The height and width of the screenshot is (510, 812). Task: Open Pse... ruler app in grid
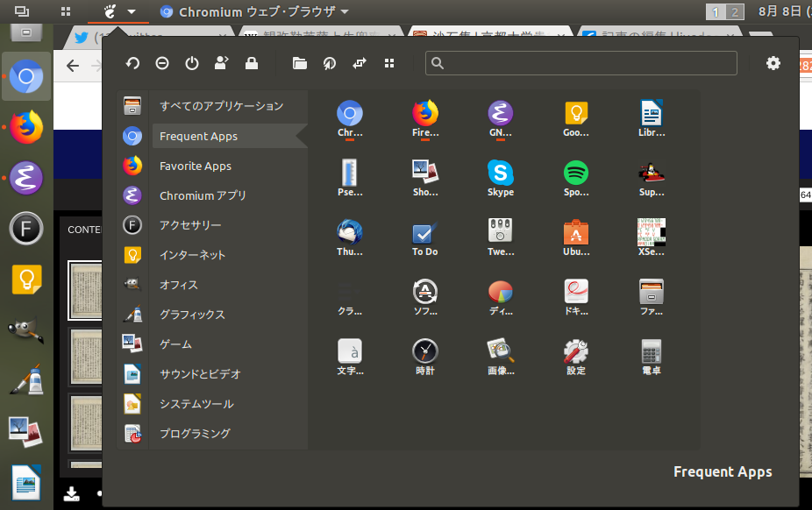[x=350, y=179]
